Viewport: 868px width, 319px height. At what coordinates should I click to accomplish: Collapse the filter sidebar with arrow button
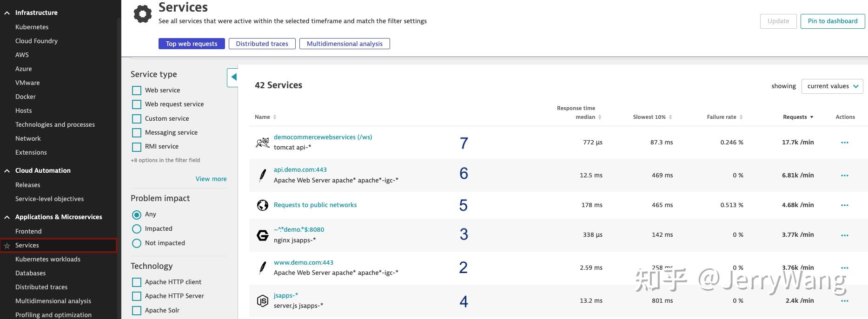pos(233,77)
